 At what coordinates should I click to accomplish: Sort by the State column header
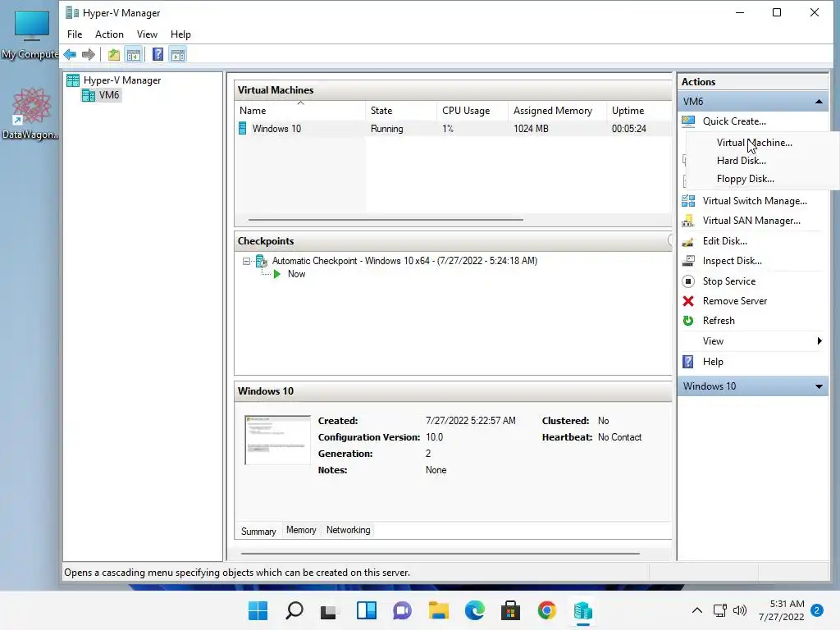click(x=400, y=111)
